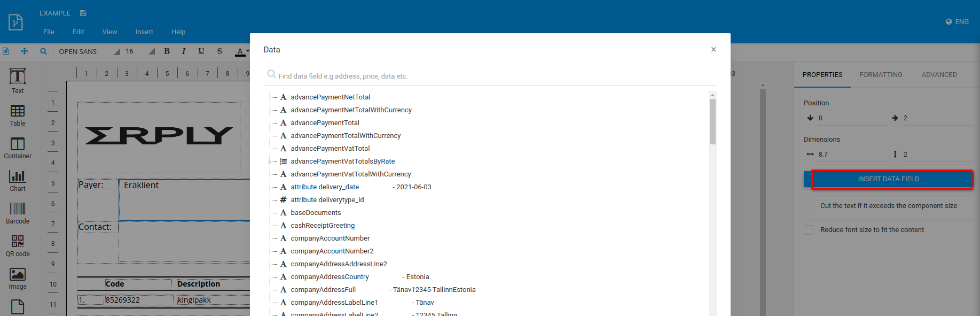Enable cut the text if exceeds size
This screenshot has width=980, height=316.
pyautogui.click(x=809, y=206)
